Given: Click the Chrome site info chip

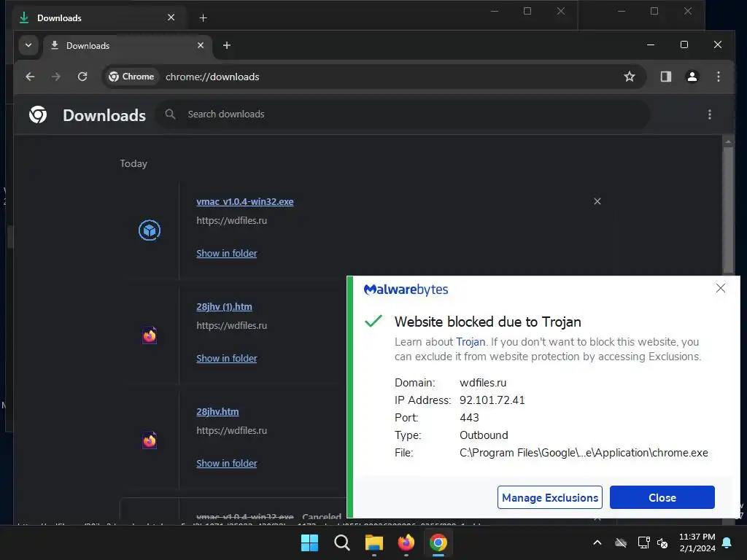Looking at the screenshot, I should tap(131, 77).
